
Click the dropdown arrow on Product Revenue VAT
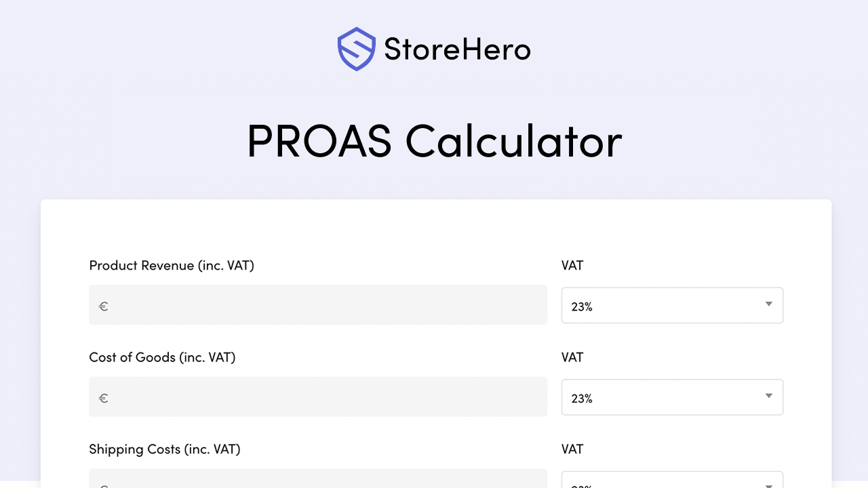[768, 305]
